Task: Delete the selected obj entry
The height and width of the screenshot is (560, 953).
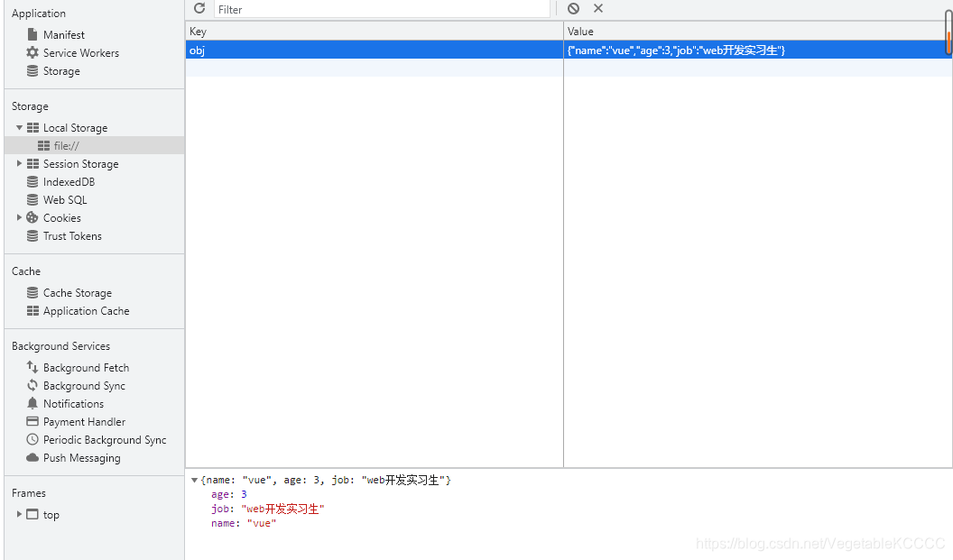Action: (x=598, y=8)
